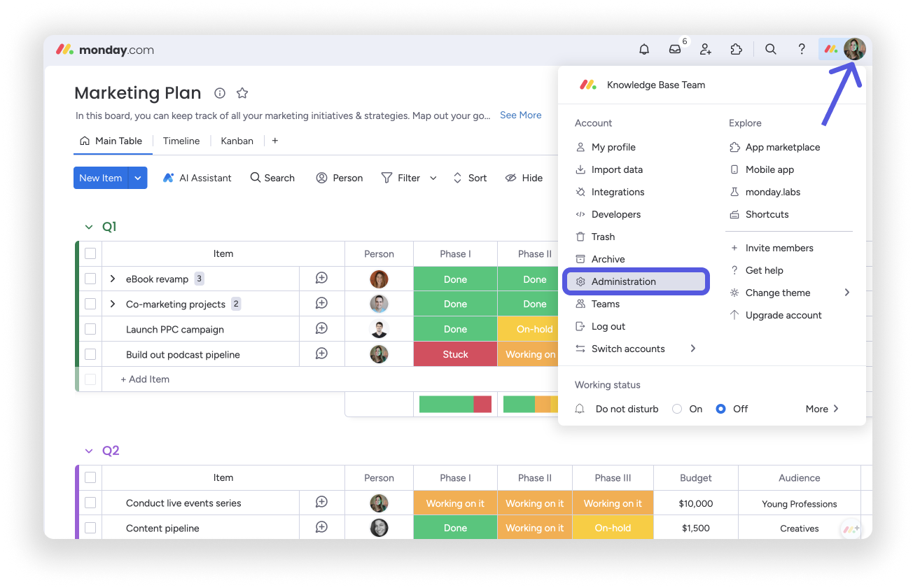Image resolution: width=913 pixels, height=588 pixels.
Task: Select all items checkbox in Q1 header
Action: point(90,253)
